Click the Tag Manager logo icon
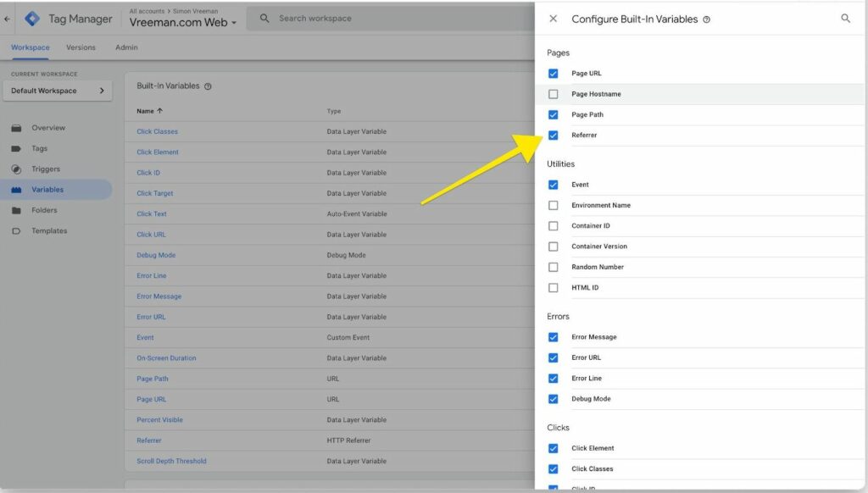 tap(32, 19)
